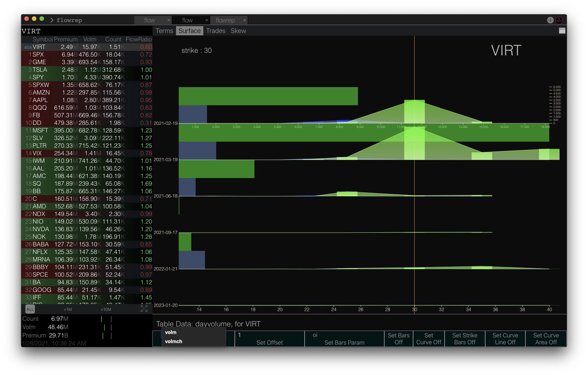This screenshot has height=375, width=588.
Task: Select the TSLA row
Action: tap(87, 70)
